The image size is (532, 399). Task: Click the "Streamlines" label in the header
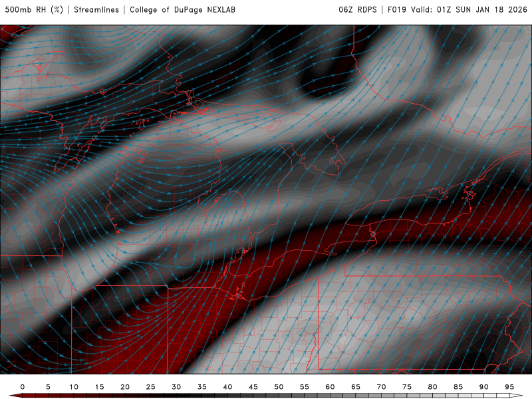[96, 10]
